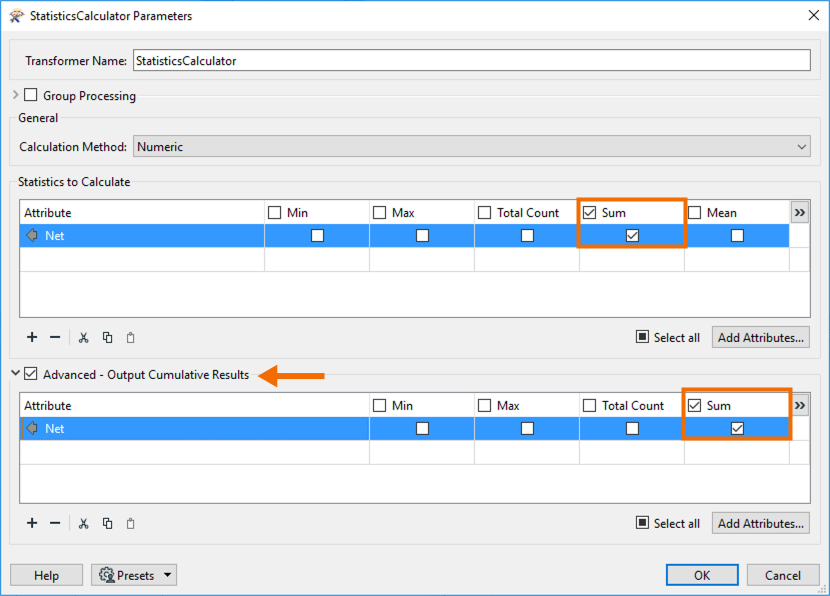Copy selected row in Statistics to Calculate
Screen dimensions: 830x596
pos(107,337)
